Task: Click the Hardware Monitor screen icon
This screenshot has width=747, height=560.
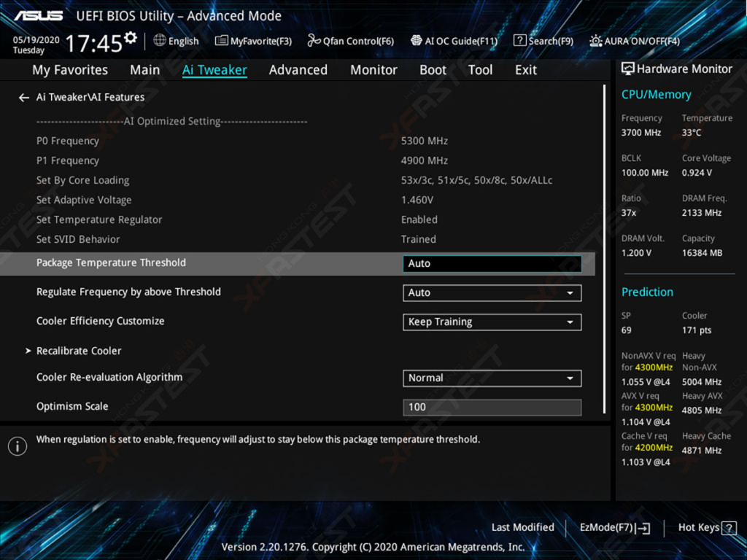Action: tap(628, 69)
